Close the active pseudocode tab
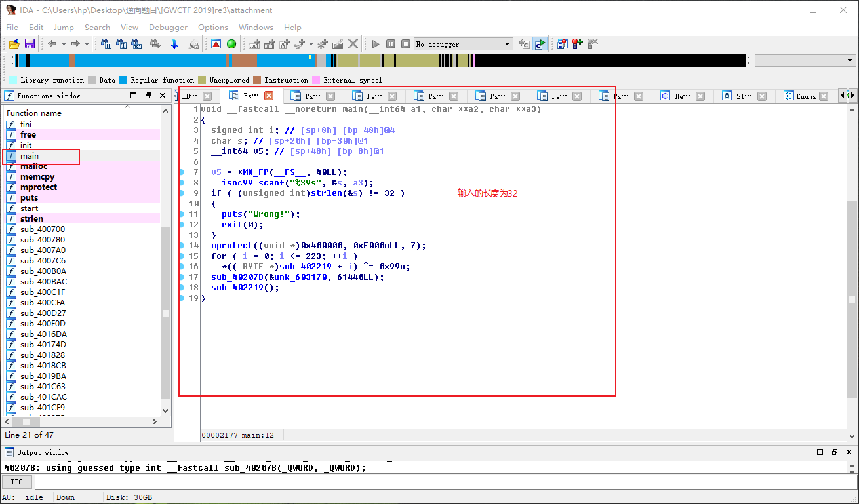 pyautogui.click(x=269, y=96)
